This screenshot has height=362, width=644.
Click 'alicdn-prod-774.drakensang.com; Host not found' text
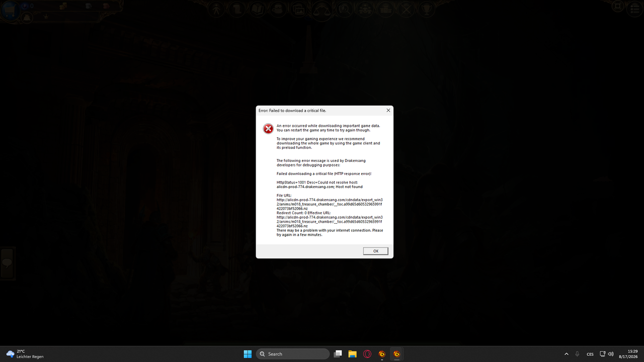pos(319,187)
